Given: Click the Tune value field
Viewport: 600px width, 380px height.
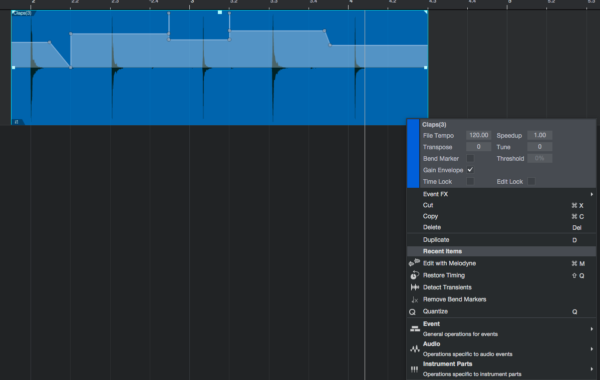Looking at the screenshot, I should [540, 147].
